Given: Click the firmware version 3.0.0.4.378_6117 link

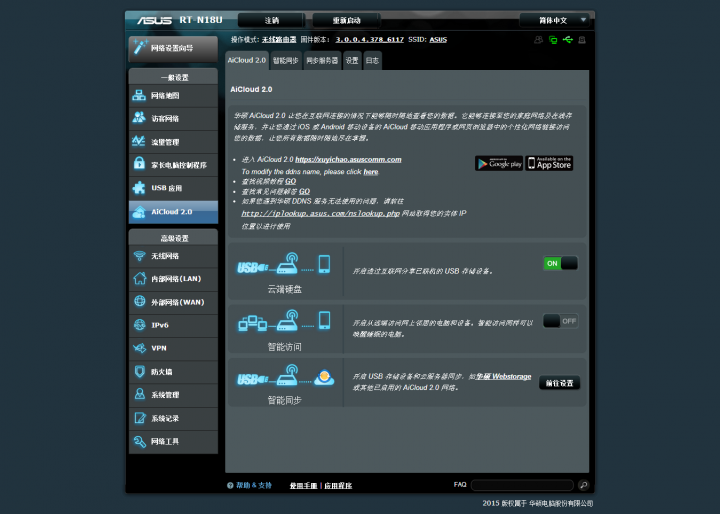Looking at the screenshot, I should point(370,40).
